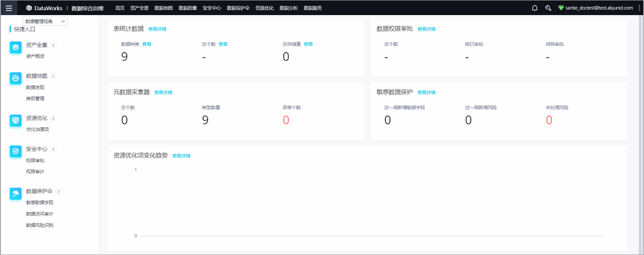Click 查看详情 next to 敏感数据保护
The height and width of the screenshot is (255, 644).
[x=426, y=93]
